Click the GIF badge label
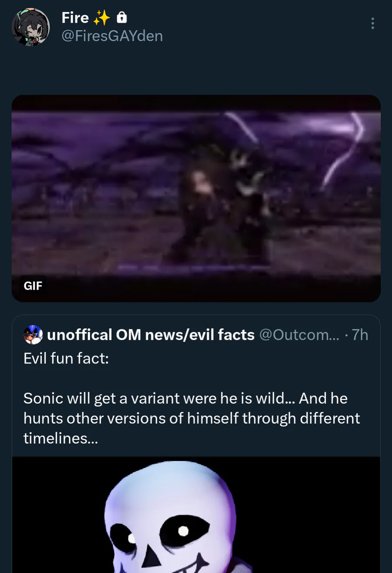The image size is (392, 573). [33, 286]
